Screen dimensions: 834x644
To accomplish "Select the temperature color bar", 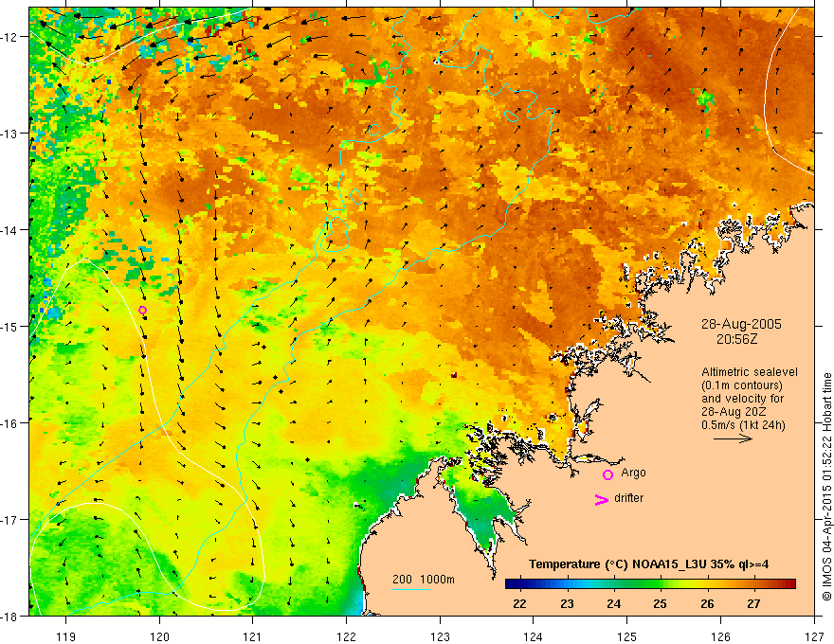I will (650, 584).
